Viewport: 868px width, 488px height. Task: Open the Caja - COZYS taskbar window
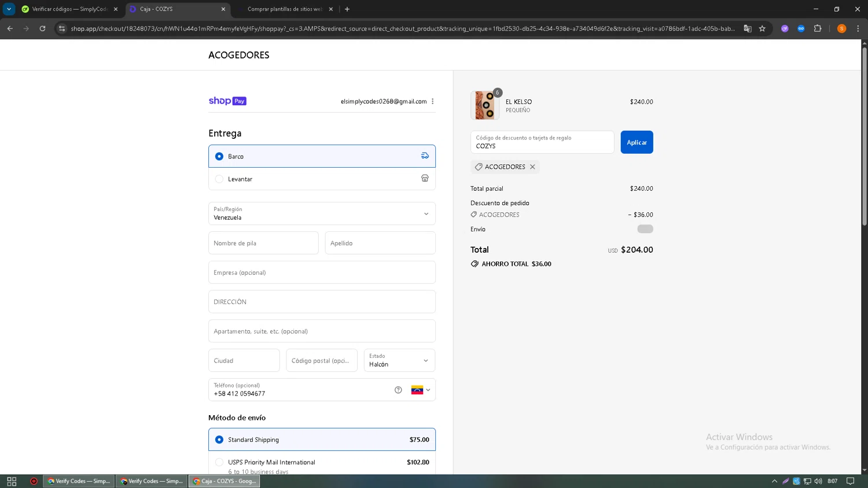point(224,481)
